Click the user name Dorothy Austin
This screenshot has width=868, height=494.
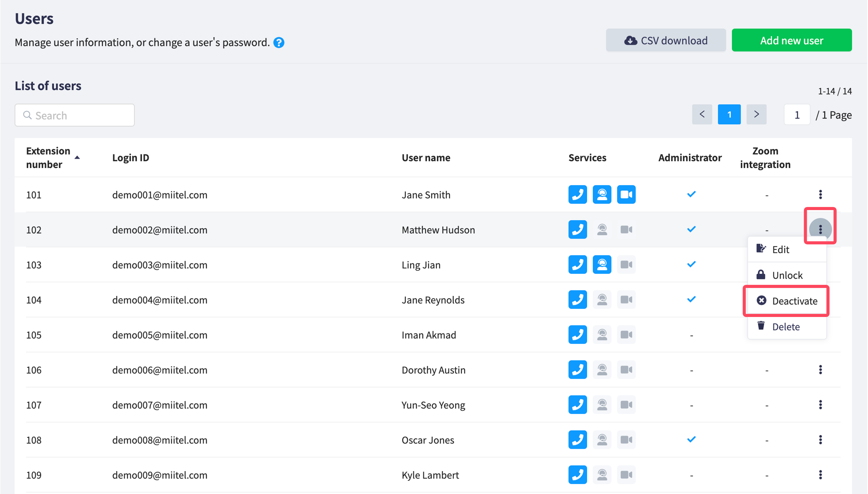coord(433,370)
